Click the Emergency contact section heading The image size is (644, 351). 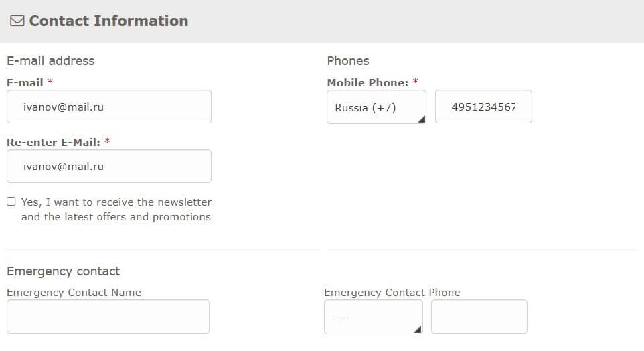(x=63, y=271)
